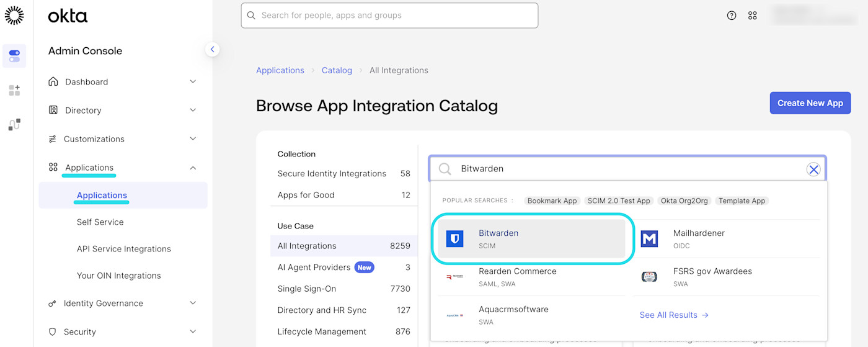Filter by Directory and HR Sync
The image size is (868, 347).
344,310
